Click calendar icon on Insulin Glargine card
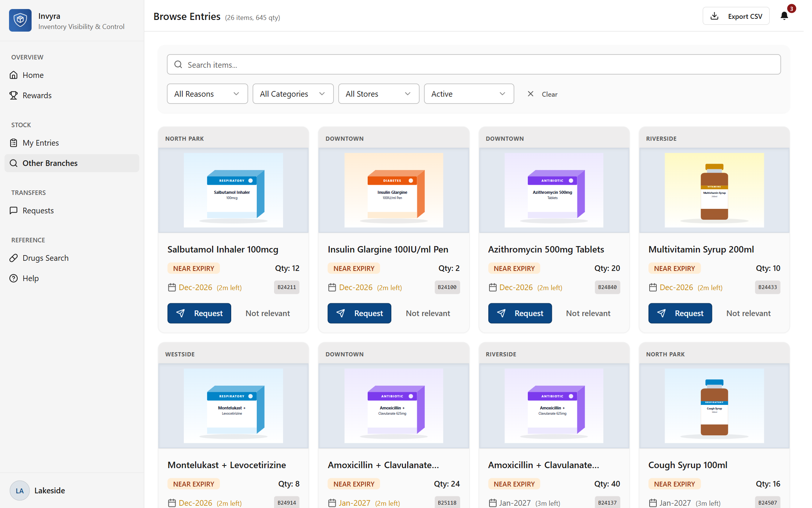Screen dimensions: 812x508 pos(332,287)
